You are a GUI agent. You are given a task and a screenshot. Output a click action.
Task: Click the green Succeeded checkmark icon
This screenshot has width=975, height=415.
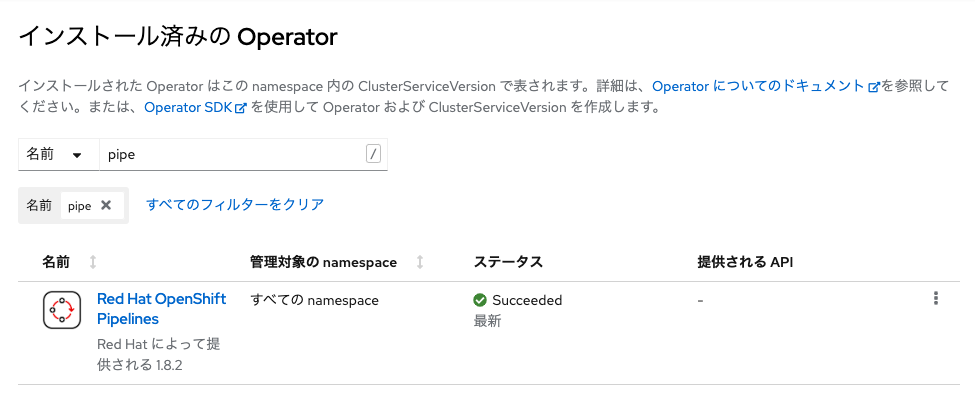(x=479, y=301)
